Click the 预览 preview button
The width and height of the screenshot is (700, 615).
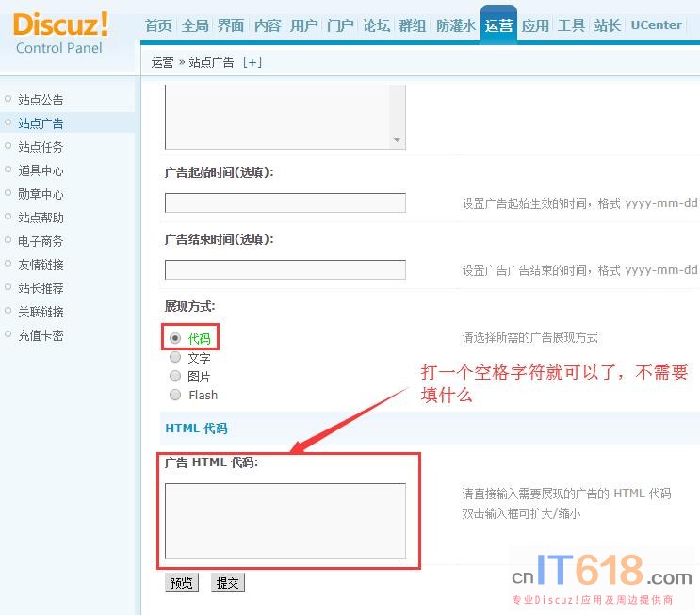pos(182,583)
